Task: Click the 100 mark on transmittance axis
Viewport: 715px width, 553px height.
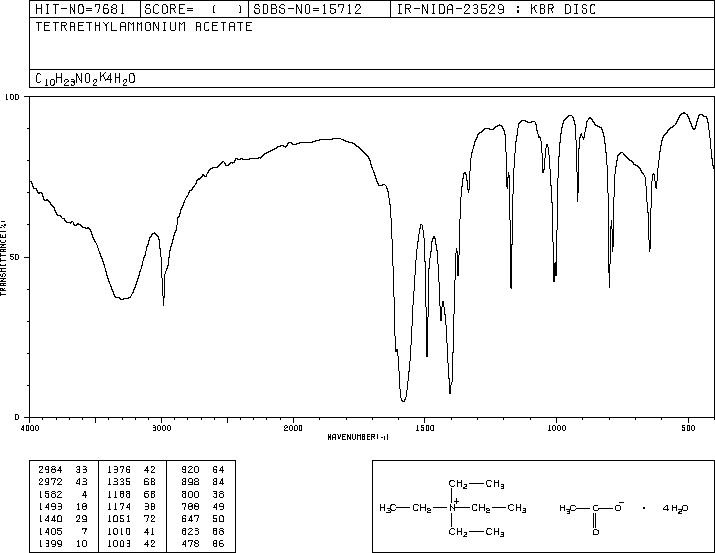Action: [12, 97]
